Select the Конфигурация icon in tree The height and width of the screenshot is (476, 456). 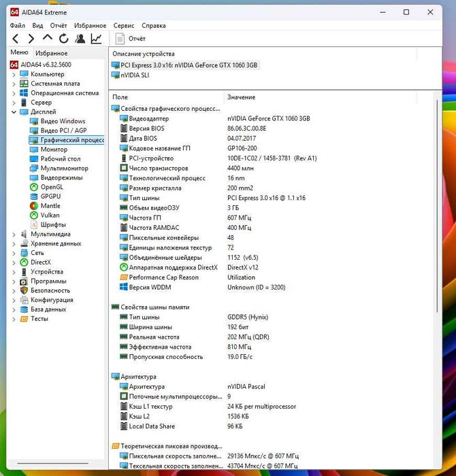pos(24,300)
